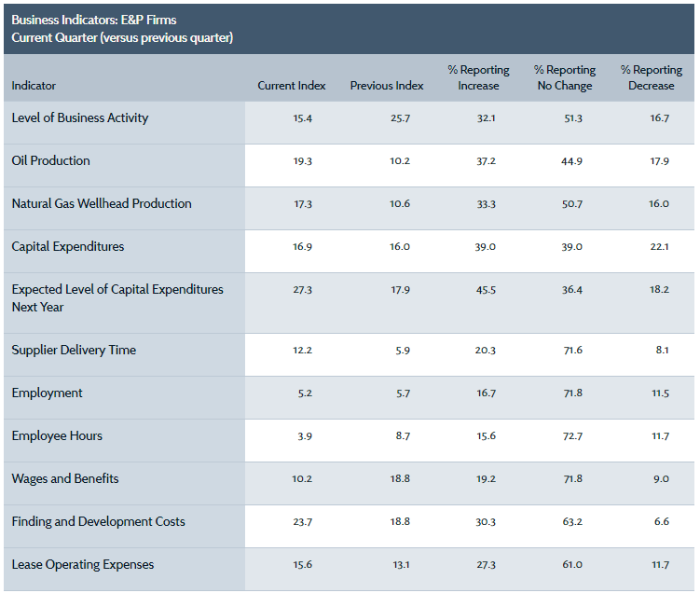Click Employee Hours no change value 72.7
Screen dimensions: 700x593
[x=570, y=436]
